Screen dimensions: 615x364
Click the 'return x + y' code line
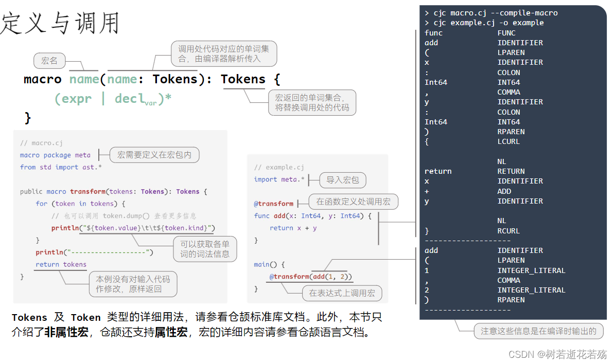tap(293, 228)
